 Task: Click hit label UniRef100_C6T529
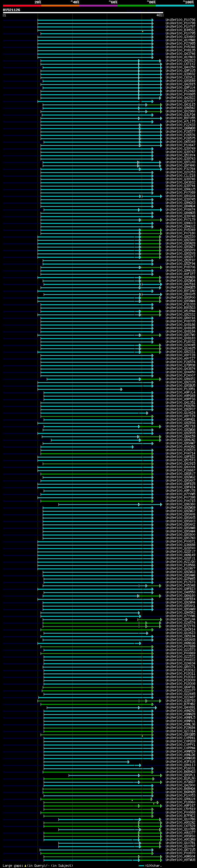click(x=180, y=826)
